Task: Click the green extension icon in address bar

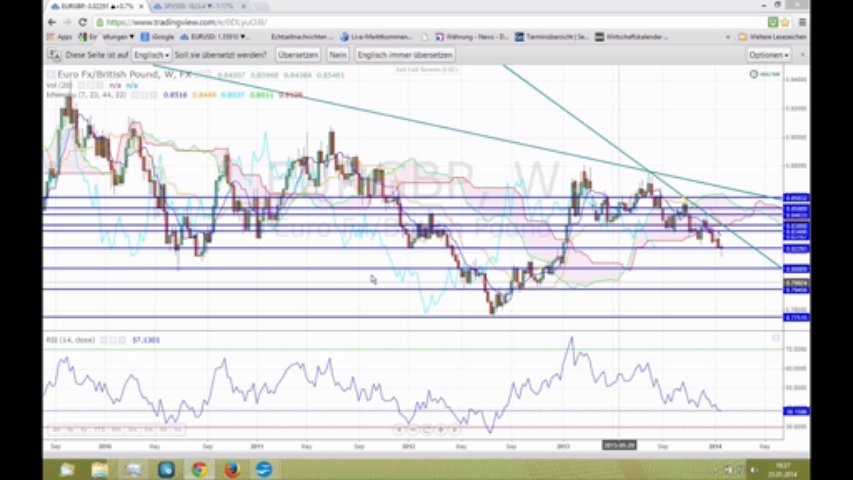Action: (772, 22)
